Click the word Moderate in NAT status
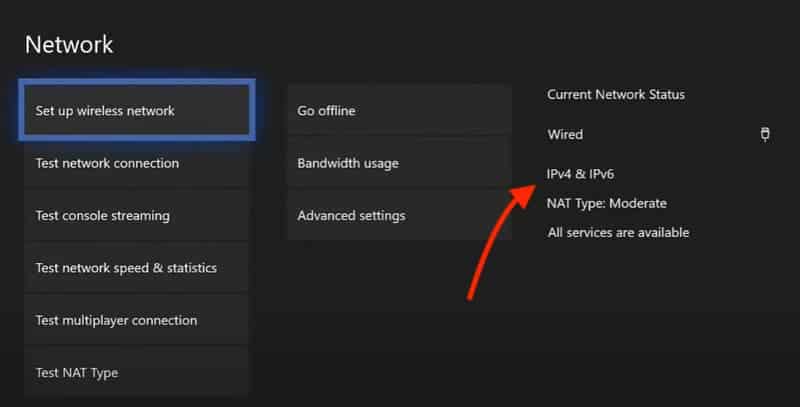 (638, 204)
